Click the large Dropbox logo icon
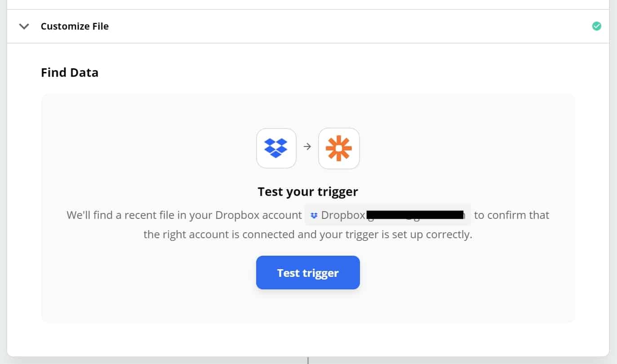Viewport: 617px width, 364px height. (276, 148)
